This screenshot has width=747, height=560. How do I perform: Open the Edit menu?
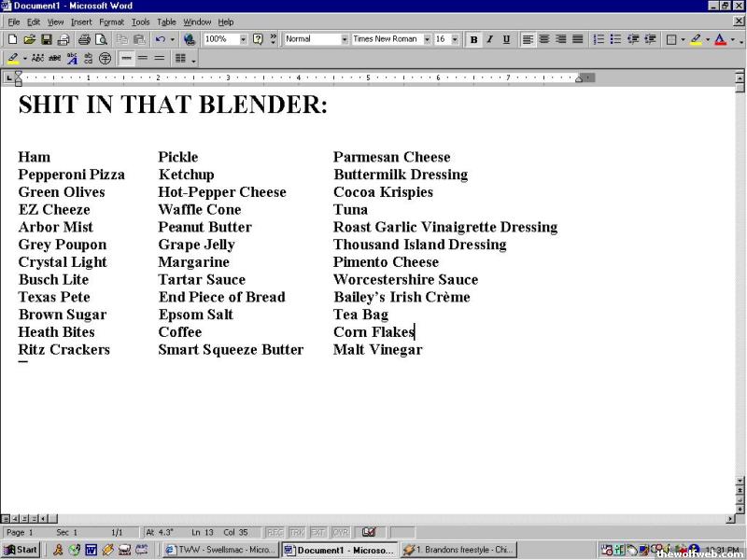point(34,21)
